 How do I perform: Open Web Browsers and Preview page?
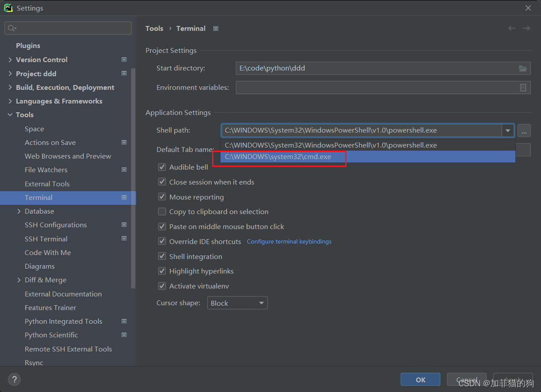click(68, 156)
